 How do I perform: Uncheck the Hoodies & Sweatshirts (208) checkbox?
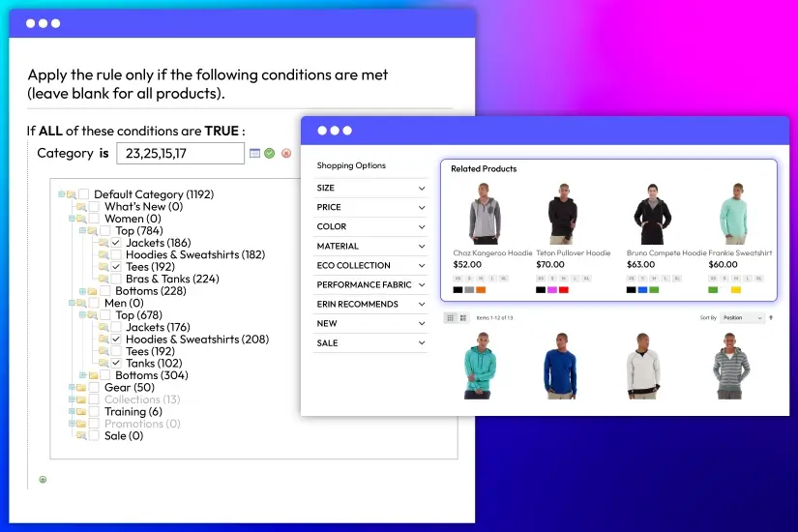point(116,340)
